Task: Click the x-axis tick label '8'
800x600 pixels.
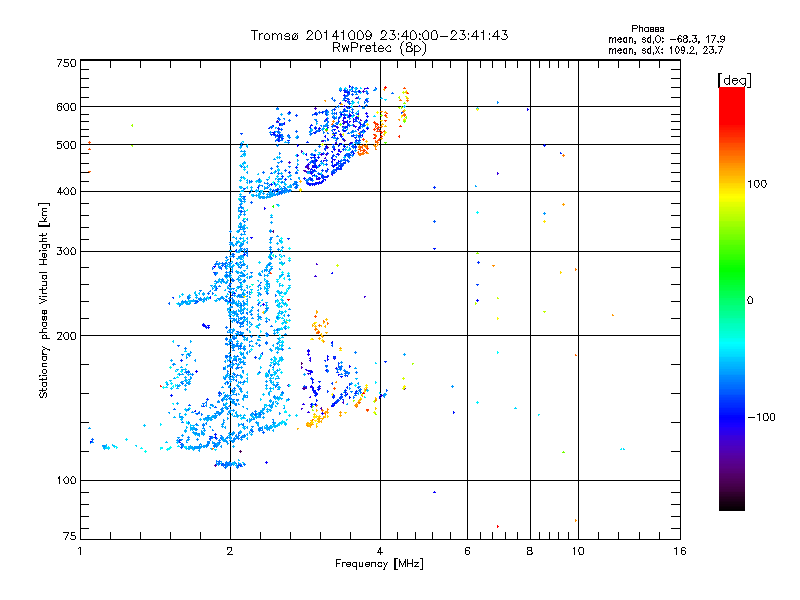Action: click(530, 551)
